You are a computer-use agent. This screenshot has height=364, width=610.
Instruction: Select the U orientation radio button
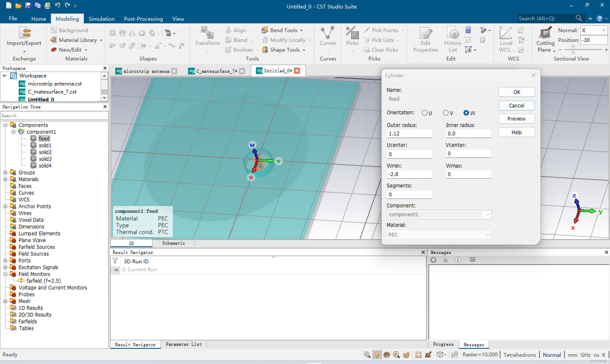pyautogui.click(x=424, y=113)
